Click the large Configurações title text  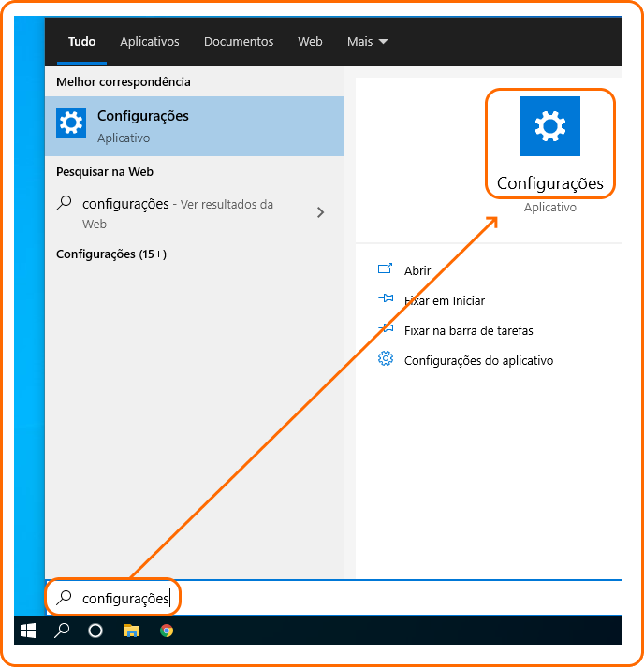[550, 183]
